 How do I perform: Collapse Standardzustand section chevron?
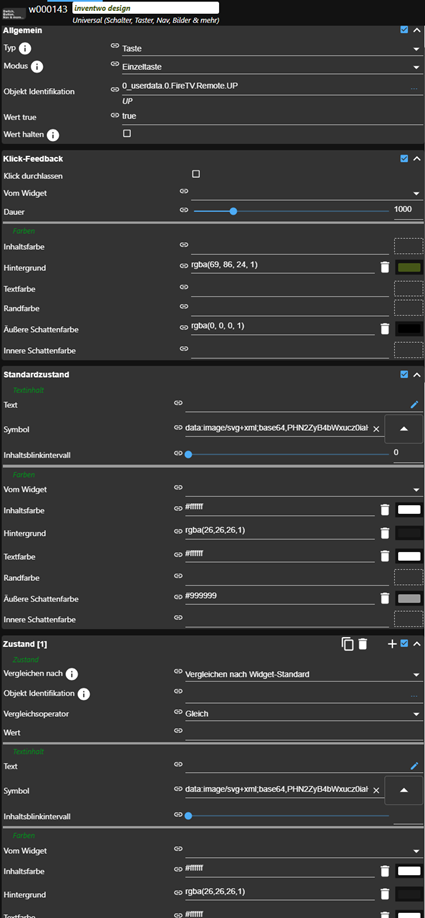point(417,374)
